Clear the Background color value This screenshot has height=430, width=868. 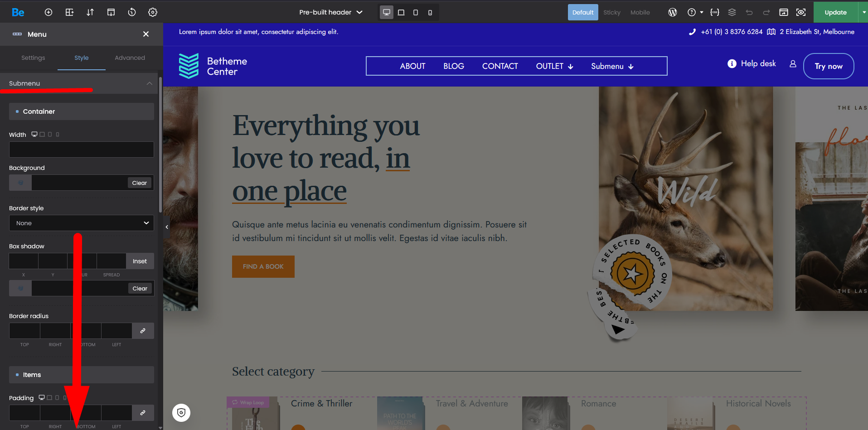(139, 183)
